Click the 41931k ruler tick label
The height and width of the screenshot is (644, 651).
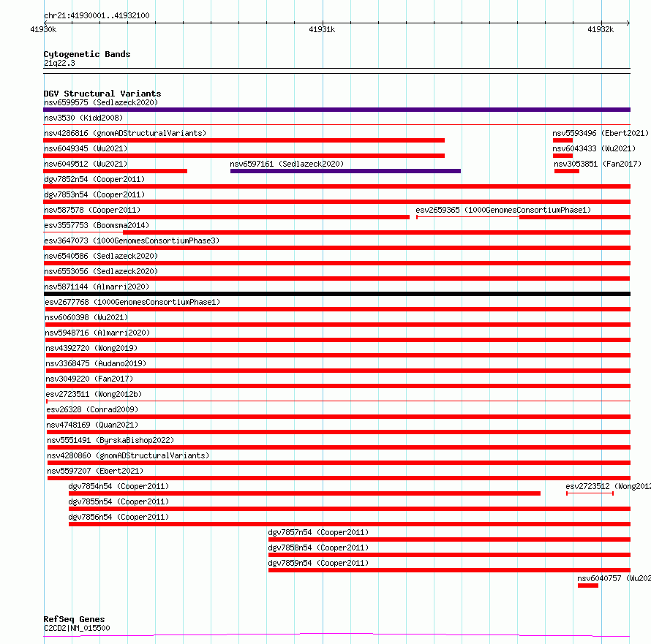(322, 29)
